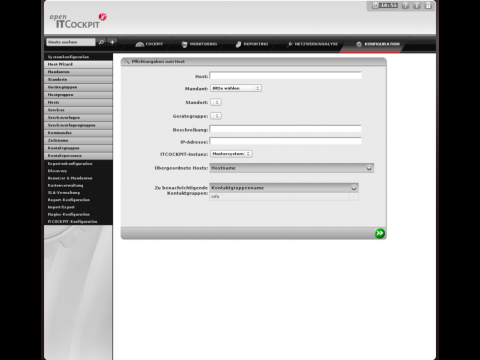Open Host Wizard in the sidebar
Viewport: 480px width, 360px height.
coord(78,64)
